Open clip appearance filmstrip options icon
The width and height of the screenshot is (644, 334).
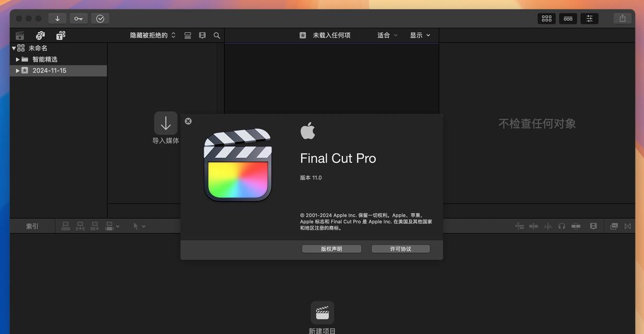(202, 35)
